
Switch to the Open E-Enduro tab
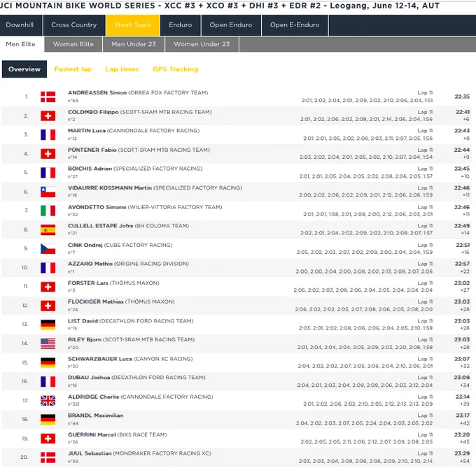pos(295,25)
